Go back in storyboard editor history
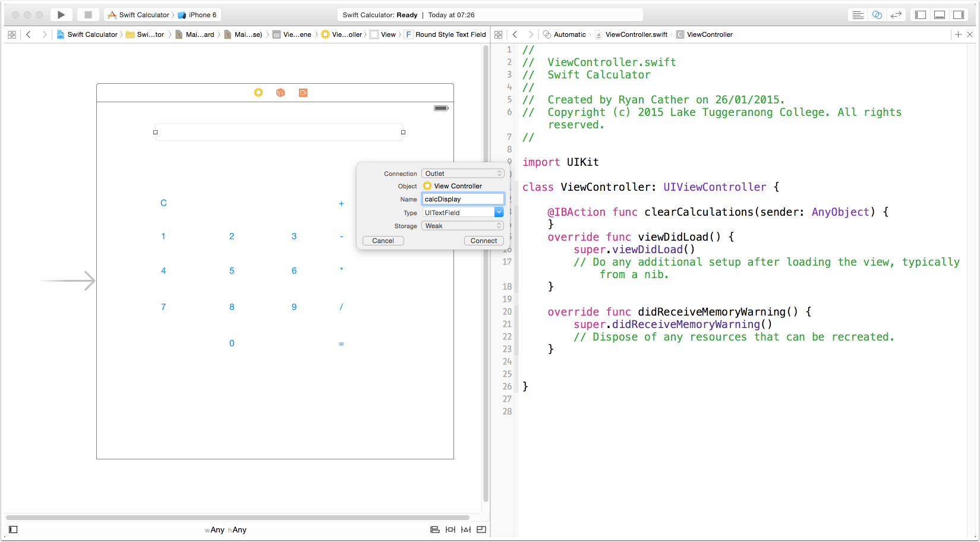 click(x=29, y=34)
